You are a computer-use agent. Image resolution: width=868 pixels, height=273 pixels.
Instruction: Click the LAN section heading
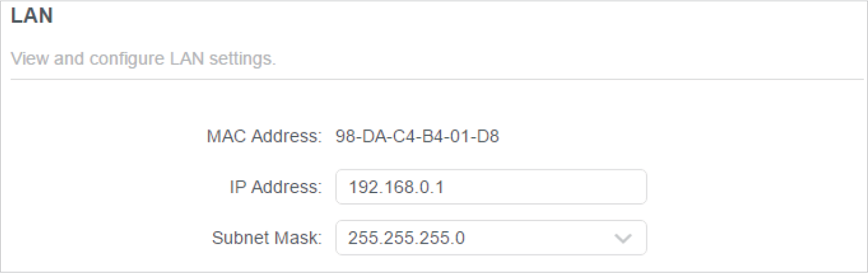[x=32, y=17]
